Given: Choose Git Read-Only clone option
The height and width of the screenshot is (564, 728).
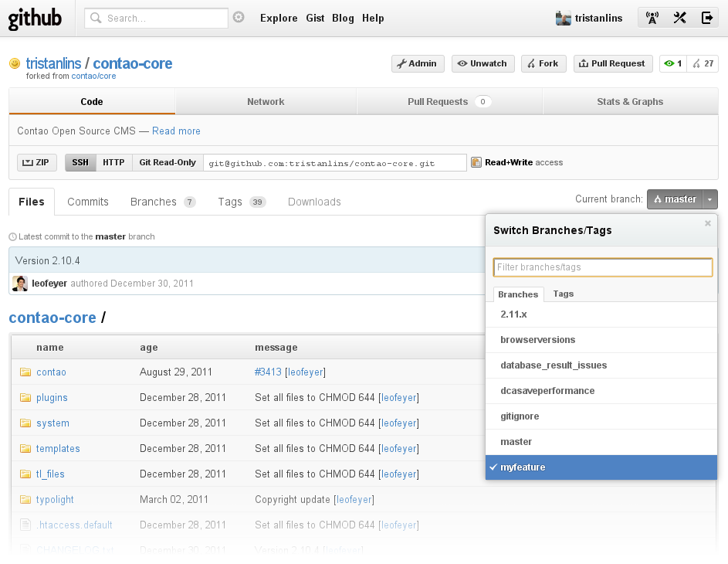Looking at the screenshot, I should click(x=168, y=162).
